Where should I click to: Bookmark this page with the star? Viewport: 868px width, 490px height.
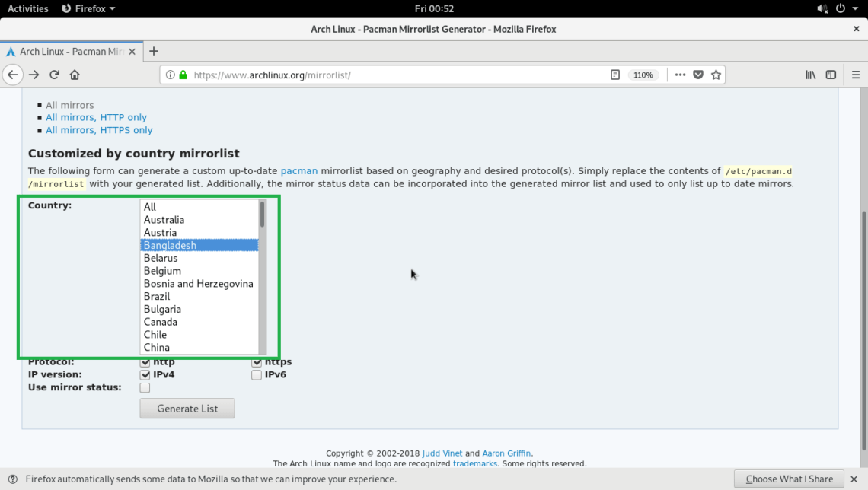point(716,75)
